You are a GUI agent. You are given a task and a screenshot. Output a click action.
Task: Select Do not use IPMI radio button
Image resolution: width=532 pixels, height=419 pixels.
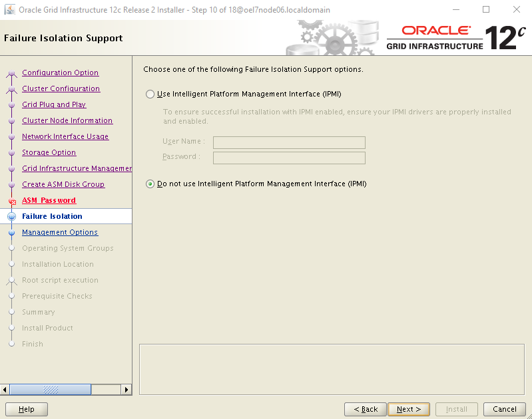[150, 184]
